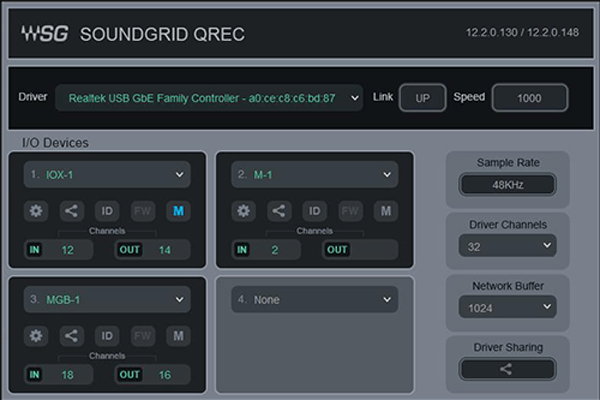Click the Driver Sharing share icon
The width and height of the screenshot is (600, 400).
click(x=506, y=369)
